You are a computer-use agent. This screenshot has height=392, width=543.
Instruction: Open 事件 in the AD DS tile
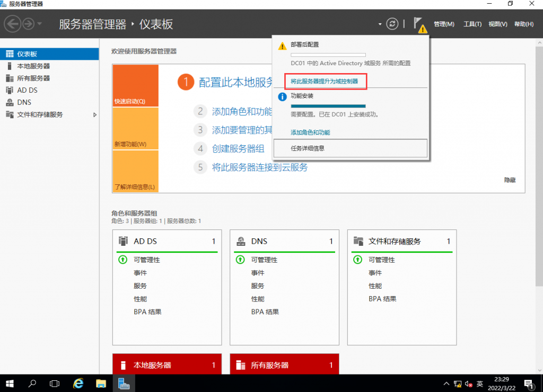point(140,273)
